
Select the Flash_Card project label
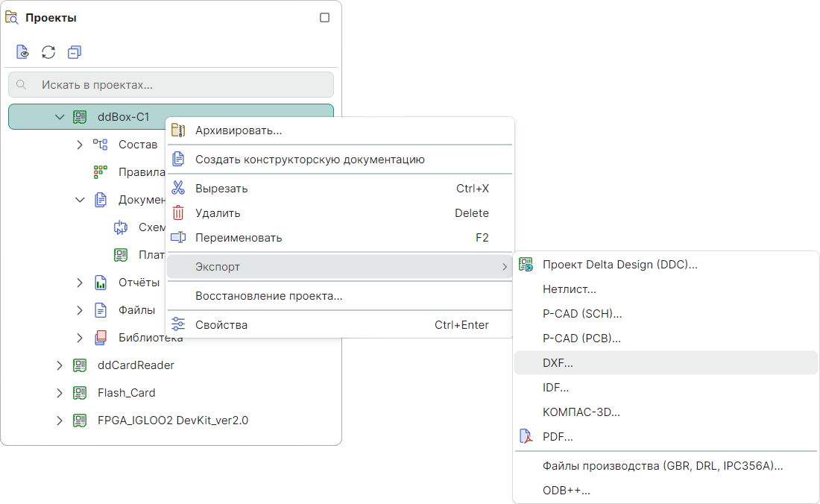click(127, 393)
